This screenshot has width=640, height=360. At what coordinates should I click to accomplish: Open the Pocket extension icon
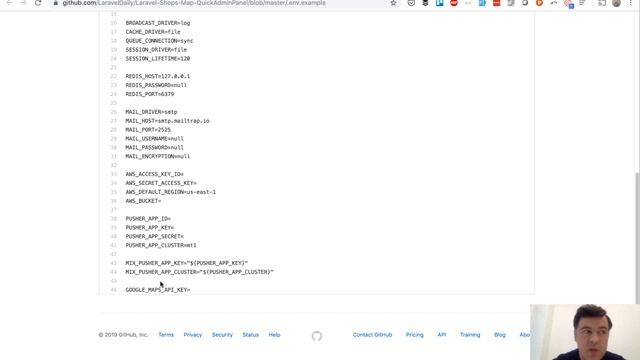411,3
